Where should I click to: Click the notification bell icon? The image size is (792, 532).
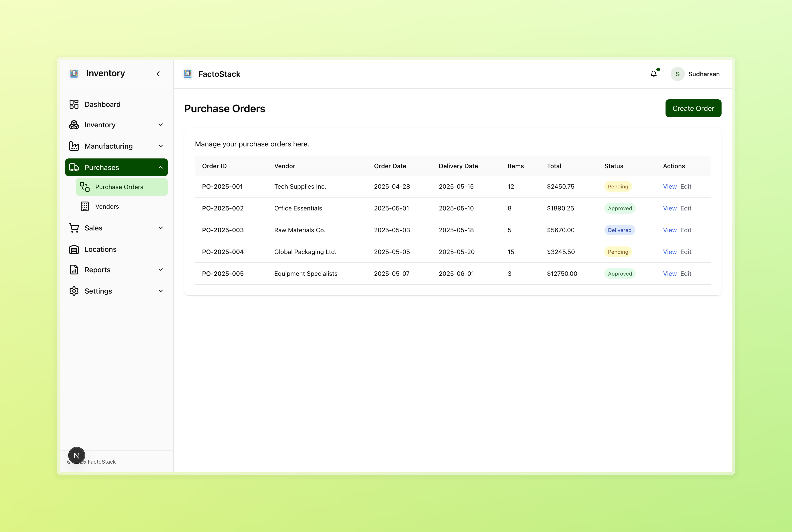[653, 74]
